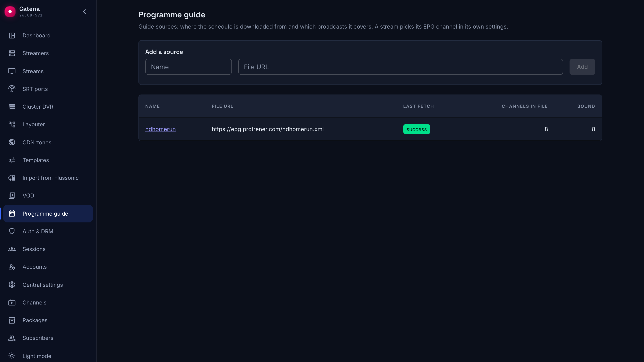The height and width of the screenshot is (362, 644).
Task: Open the Streams section
Action: (x=48, y=71)
